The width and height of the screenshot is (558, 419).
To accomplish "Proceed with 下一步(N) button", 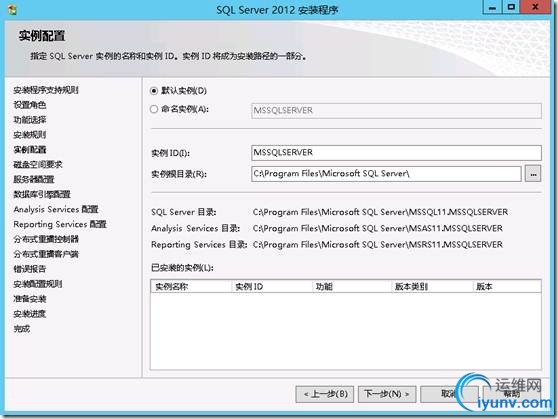I will (387, 394).
